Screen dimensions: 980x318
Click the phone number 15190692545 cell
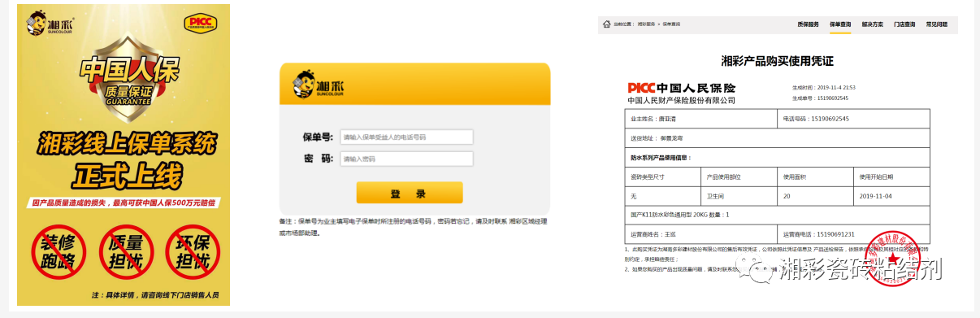pyautogui.click(x=854, y=118)
